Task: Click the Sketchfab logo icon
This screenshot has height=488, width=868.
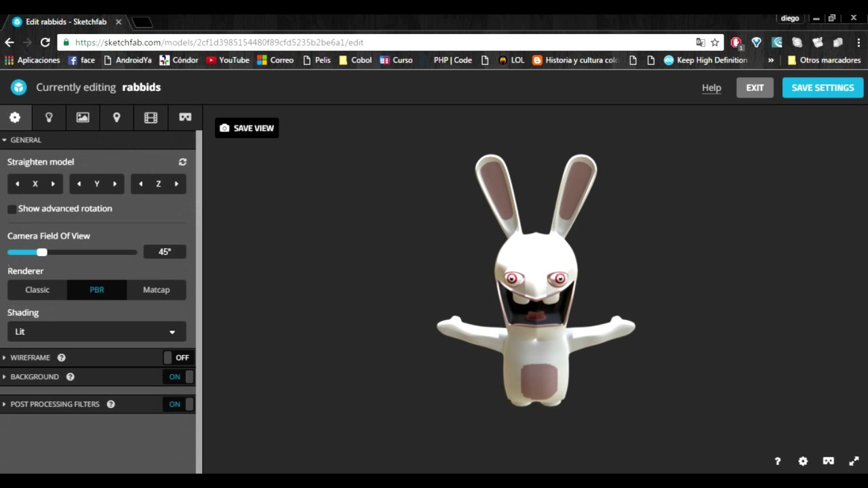Action: [x=19, y=87]
